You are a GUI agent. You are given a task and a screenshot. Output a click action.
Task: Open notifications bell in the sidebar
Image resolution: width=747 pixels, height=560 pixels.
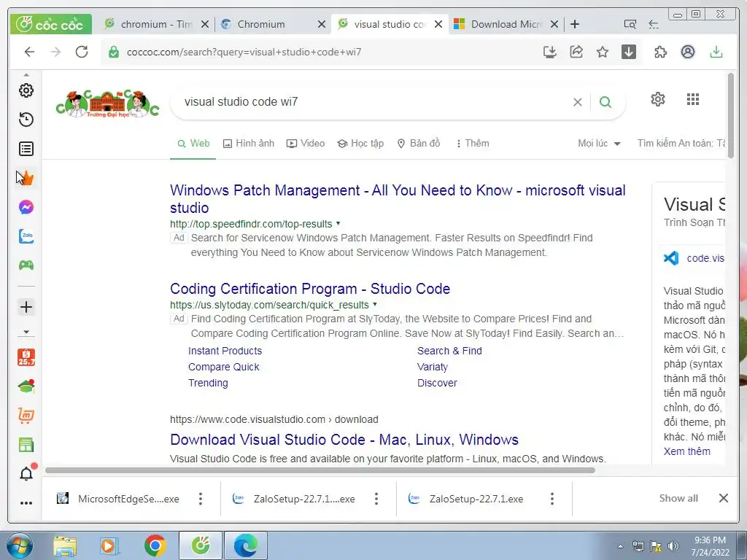pos(26,473)
